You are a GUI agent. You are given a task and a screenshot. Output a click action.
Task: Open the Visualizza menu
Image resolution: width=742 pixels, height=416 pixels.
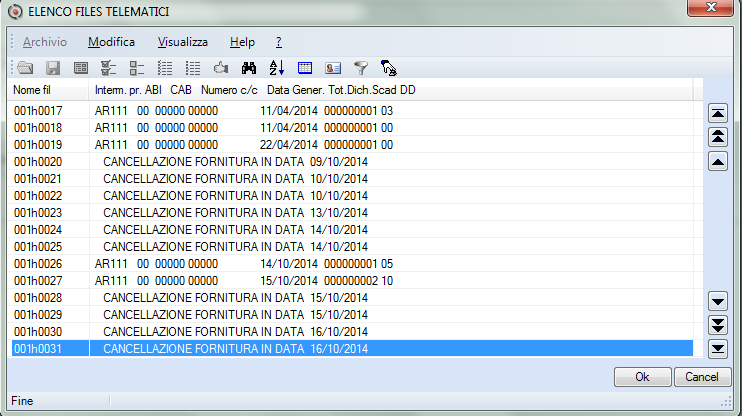click(x=183, y=42)
